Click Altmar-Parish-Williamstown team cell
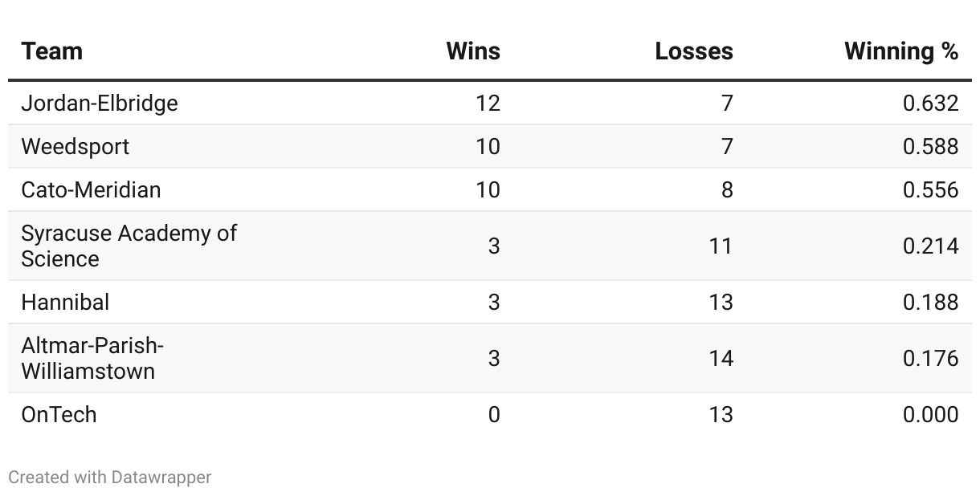 92,358
